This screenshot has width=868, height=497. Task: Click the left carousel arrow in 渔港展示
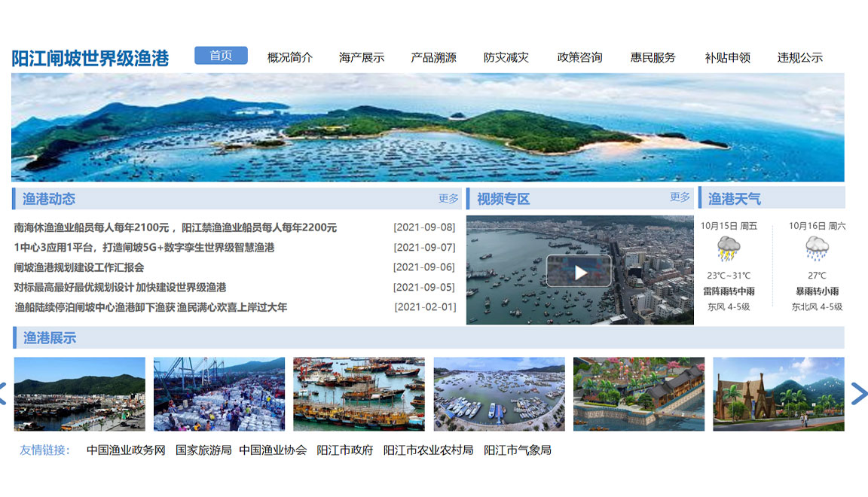tap(5, 392)
